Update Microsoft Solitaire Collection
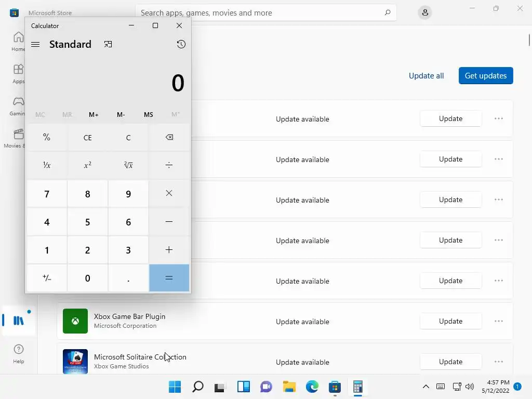532x399 pixels. 450,362
